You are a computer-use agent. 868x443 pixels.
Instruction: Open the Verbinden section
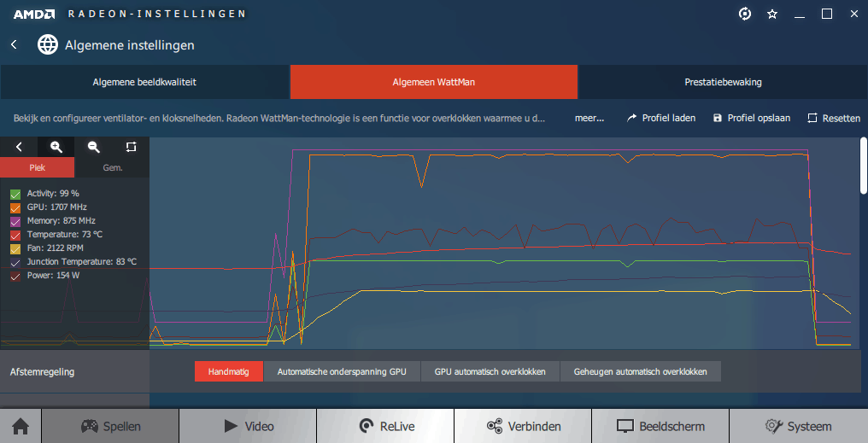(523, 427)
